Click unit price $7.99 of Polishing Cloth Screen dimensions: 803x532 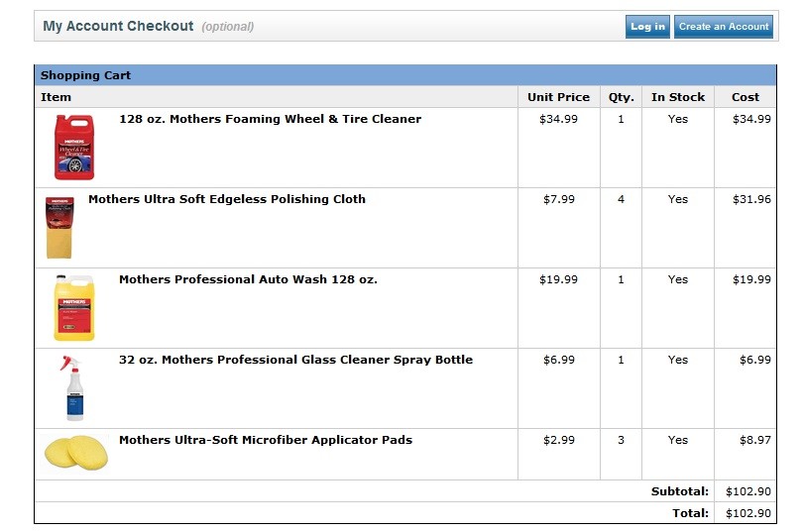point(559,199)
